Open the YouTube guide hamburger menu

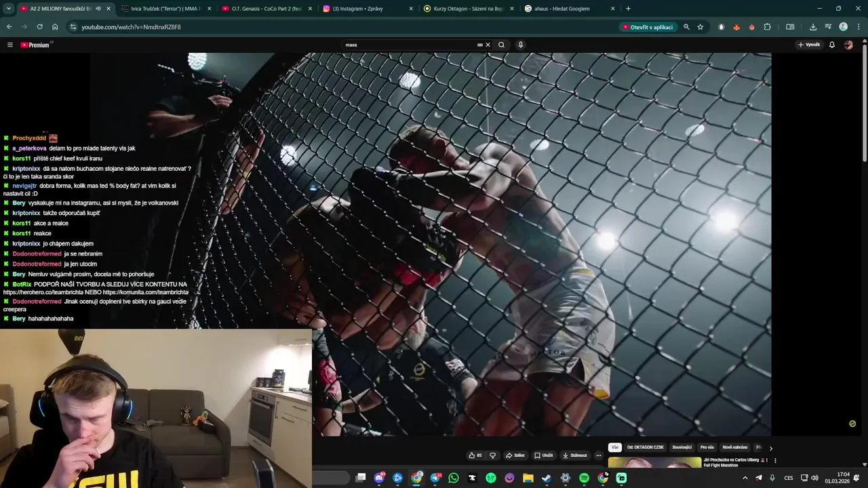pyautogui.click(x=10, y=45)
